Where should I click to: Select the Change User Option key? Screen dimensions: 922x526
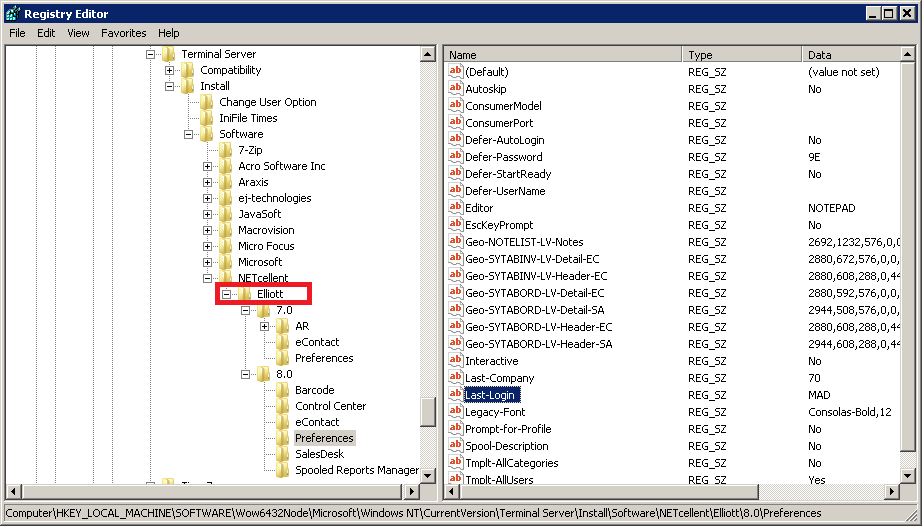click(268, 102)
